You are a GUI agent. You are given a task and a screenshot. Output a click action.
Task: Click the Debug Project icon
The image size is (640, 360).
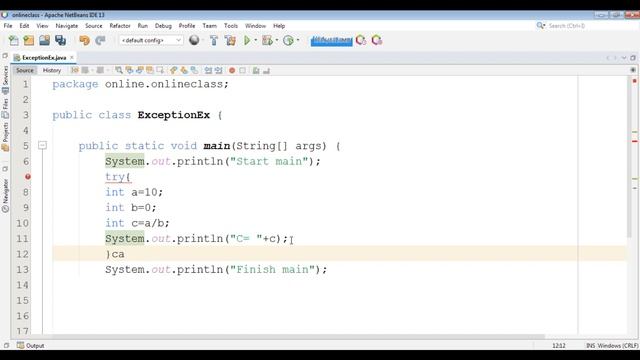point(267,40)
